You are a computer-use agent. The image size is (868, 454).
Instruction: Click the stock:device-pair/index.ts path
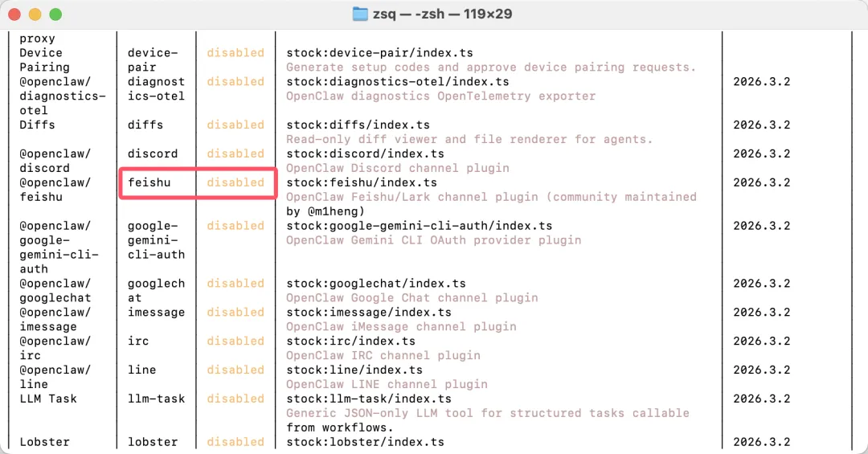tap(379, 53)
